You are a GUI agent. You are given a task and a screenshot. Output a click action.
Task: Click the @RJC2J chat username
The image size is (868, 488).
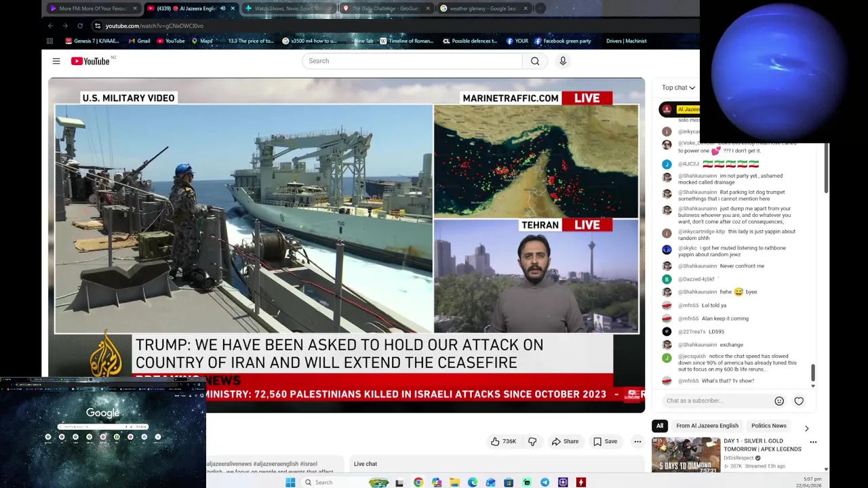688,164
